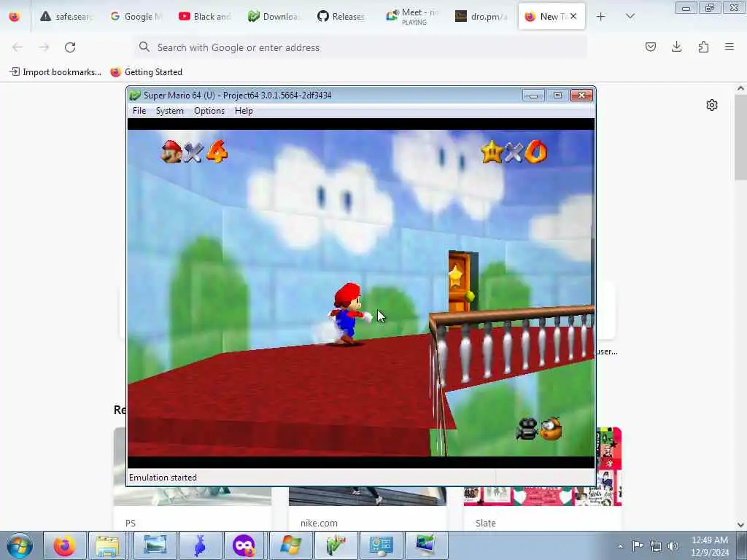Close the New Tab browser tab
The image size is (747, 560).
[x=573, y=16]
